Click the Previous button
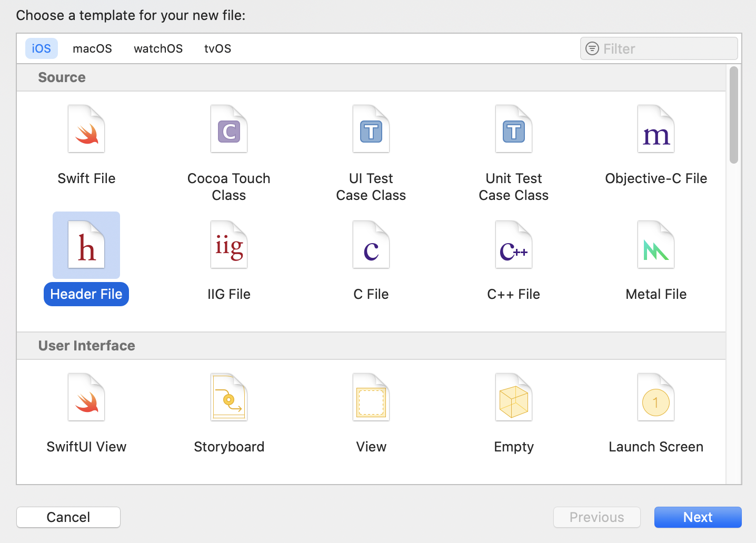The height and width of the screenshot is (543, 756). pos(597,517)
